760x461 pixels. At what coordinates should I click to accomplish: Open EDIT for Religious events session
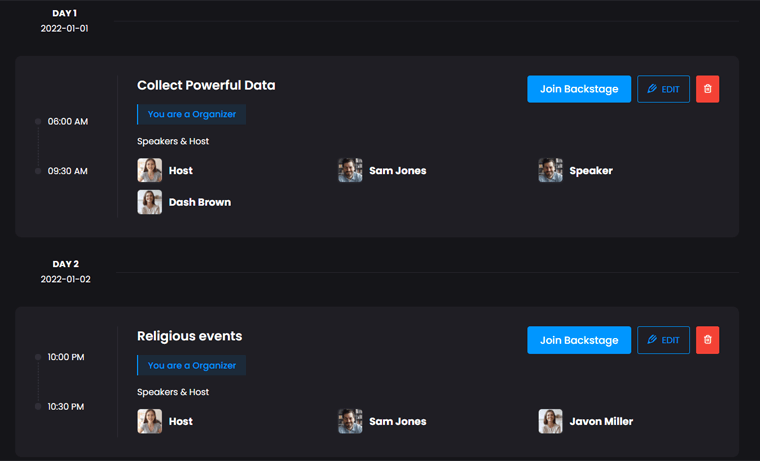point(663,340)
